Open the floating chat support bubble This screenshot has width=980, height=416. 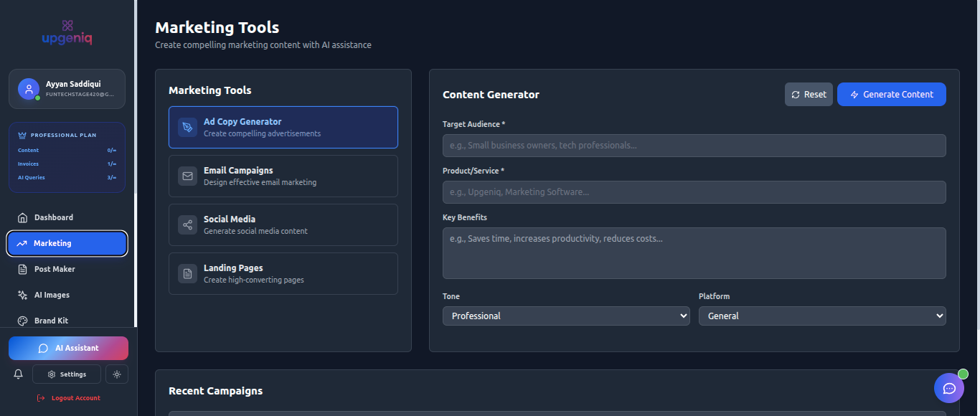(x=949, y=388)
